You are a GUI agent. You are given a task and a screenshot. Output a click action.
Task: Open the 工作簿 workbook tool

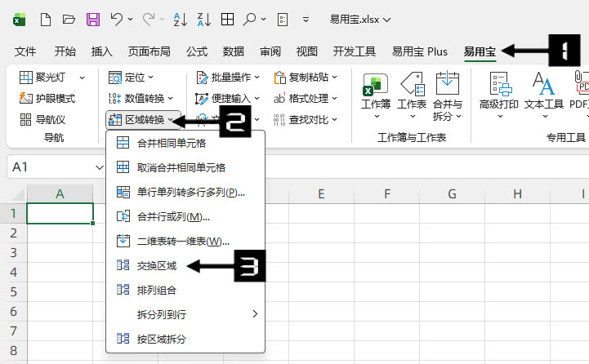click(x=376, y=92)
